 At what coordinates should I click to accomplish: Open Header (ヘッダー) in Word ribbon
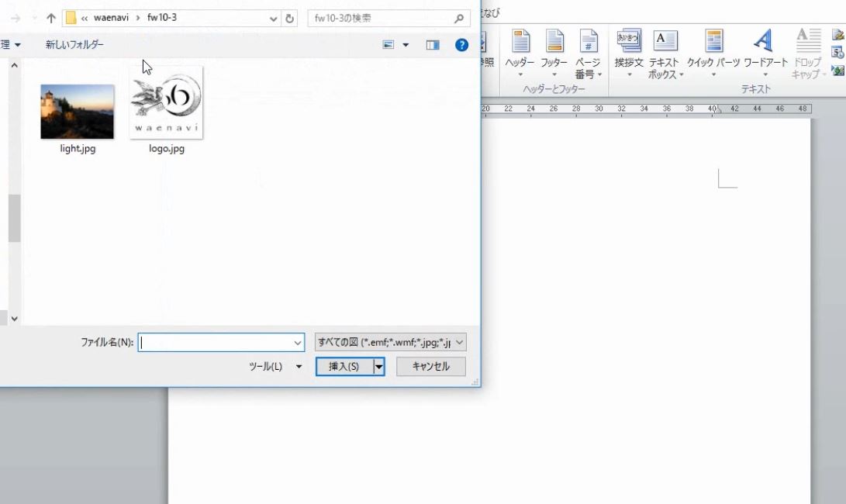[520, 54]
